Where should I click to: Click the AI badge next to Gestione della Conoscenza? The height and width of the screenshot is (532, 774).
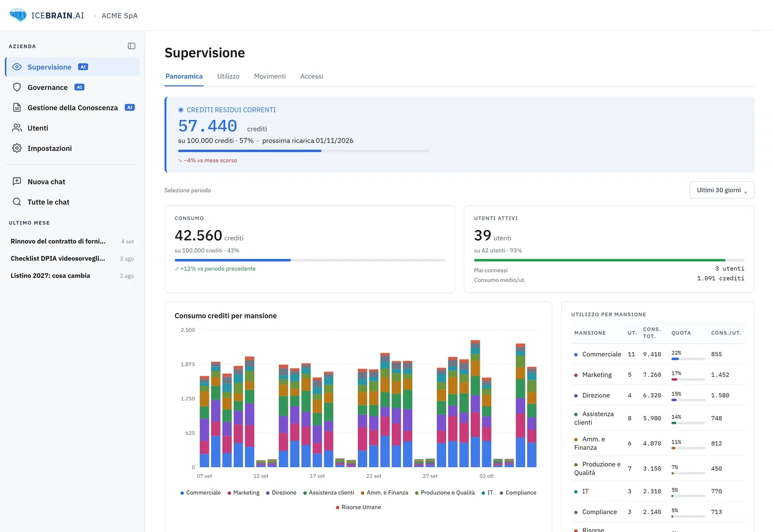point(130,107)
